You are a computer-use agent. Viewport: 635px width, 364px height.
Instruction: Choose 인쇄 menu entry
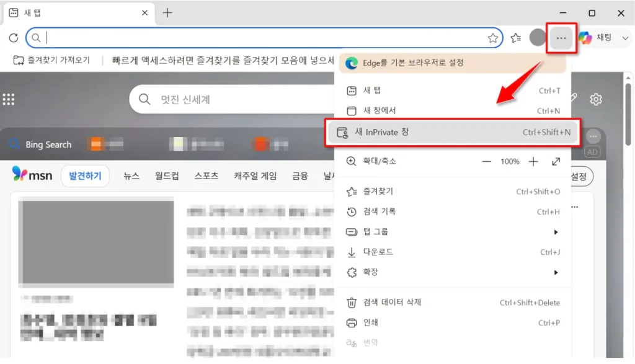pyautogui.click(x=453, y=322)
